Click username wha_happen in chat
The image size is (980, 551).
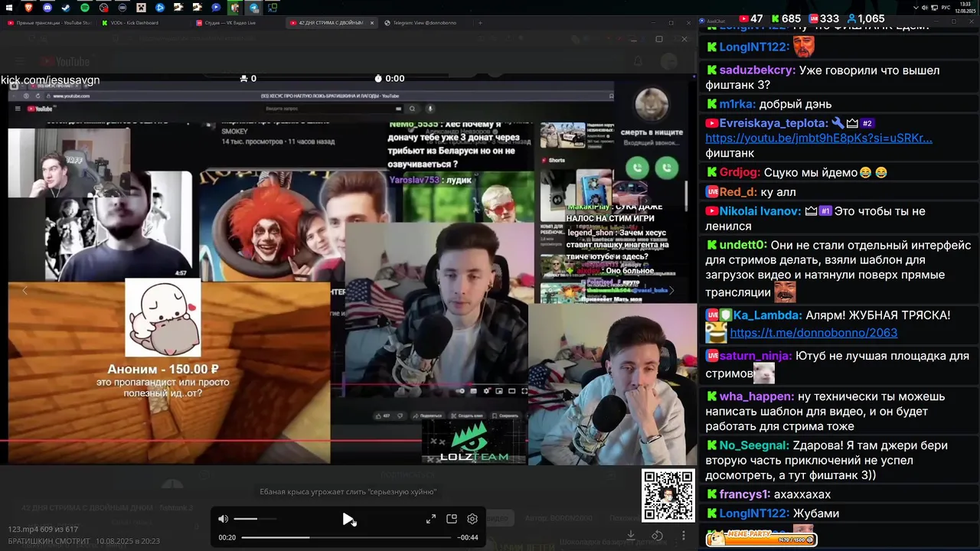click(x=756, y=396)
